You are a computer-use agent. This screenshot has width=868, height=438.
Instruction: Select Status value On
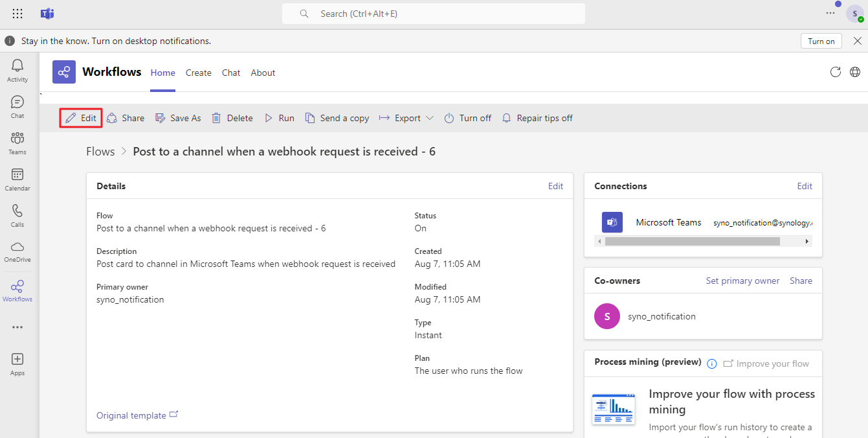click(x=421, y=228)
